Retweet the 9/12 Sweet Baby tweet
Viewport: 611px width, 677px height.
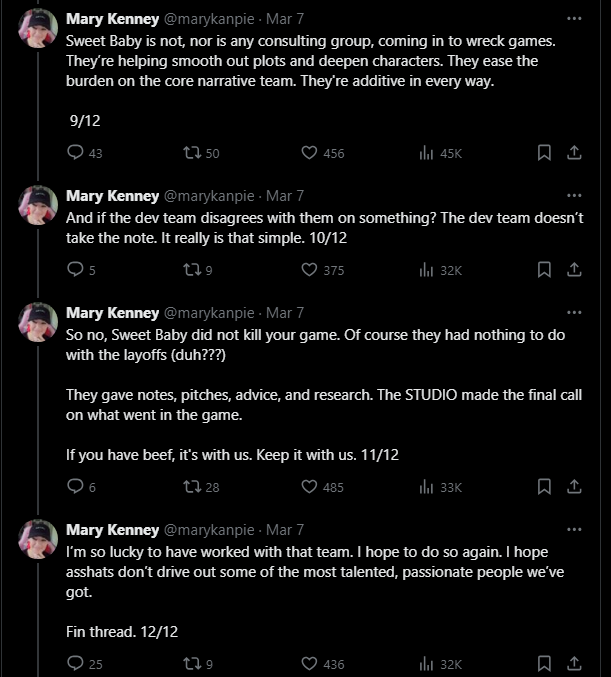click(192, 153)
